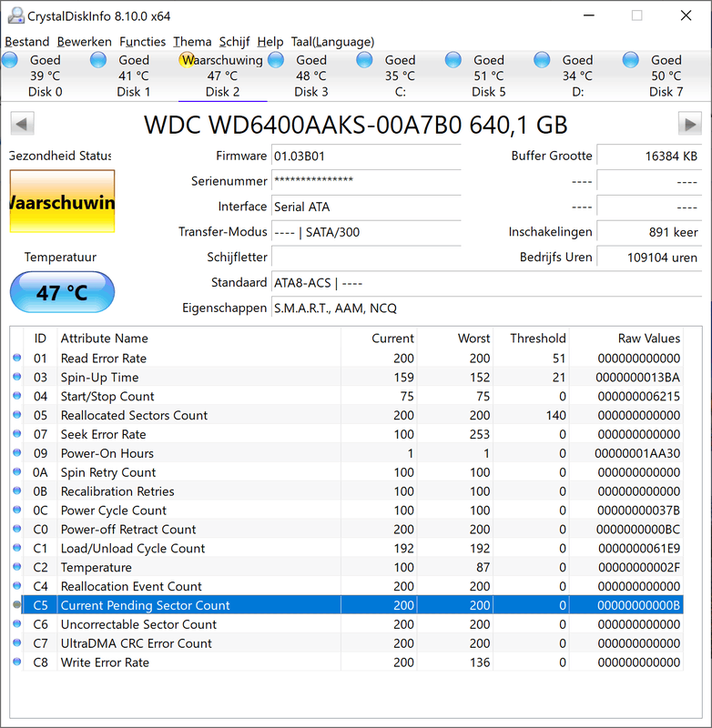Click the Raw Values column header
Image resolution: width=712 pixels, height=728 pixels.
pyautogui.click(x=626, y=338)
